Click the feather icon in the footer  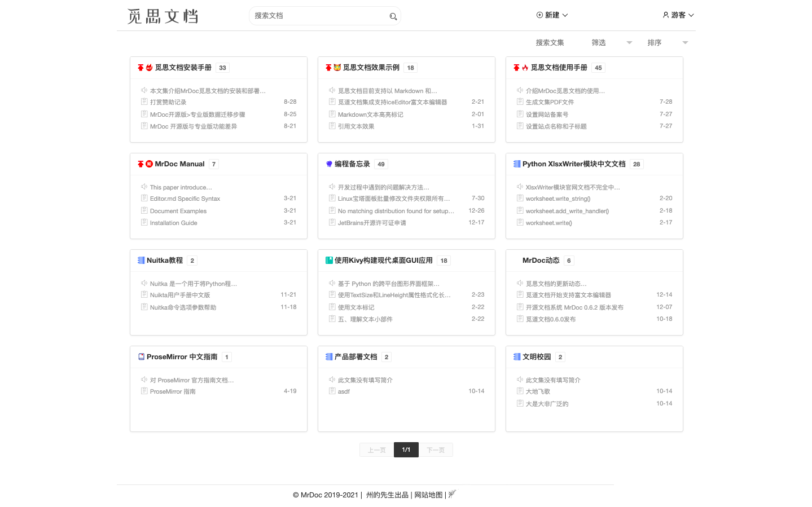[x=452, y=495]
